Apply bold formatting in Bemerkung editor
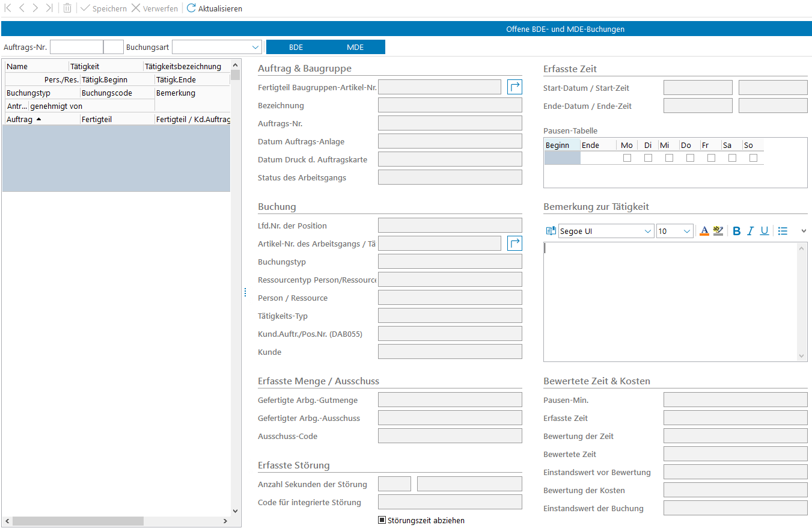812x528 pixels. click(736, 231)
